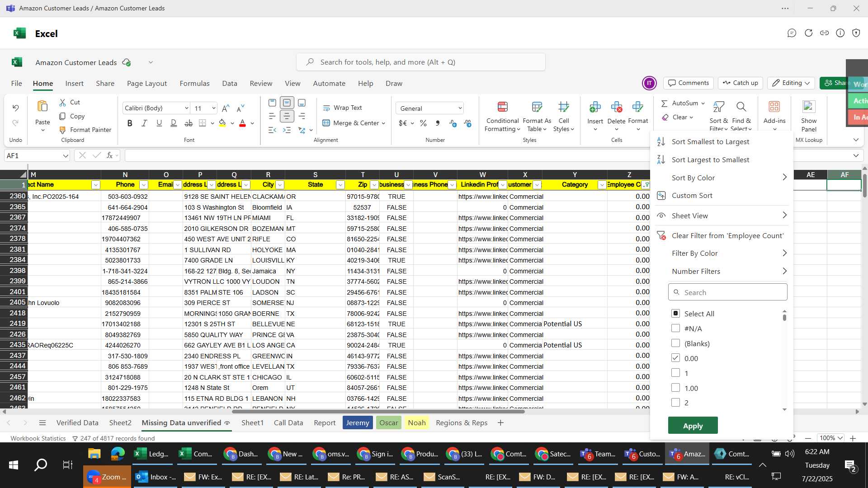Apply Strikethrough formatting

click(189, 123)
